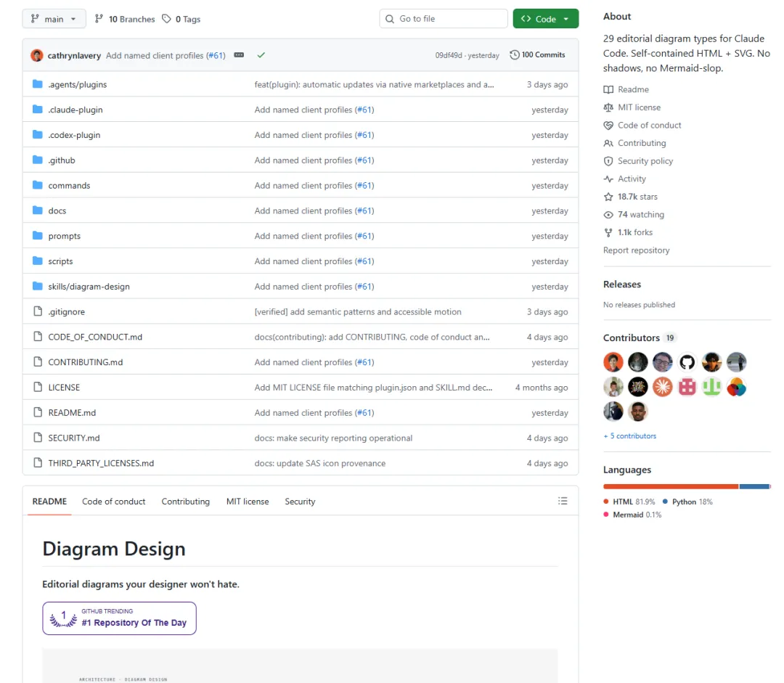Open the THIRD_PARTY_LICENSES.md file
Image resolution: width=784 pixels, height=683 pixels.
[101, 462]
